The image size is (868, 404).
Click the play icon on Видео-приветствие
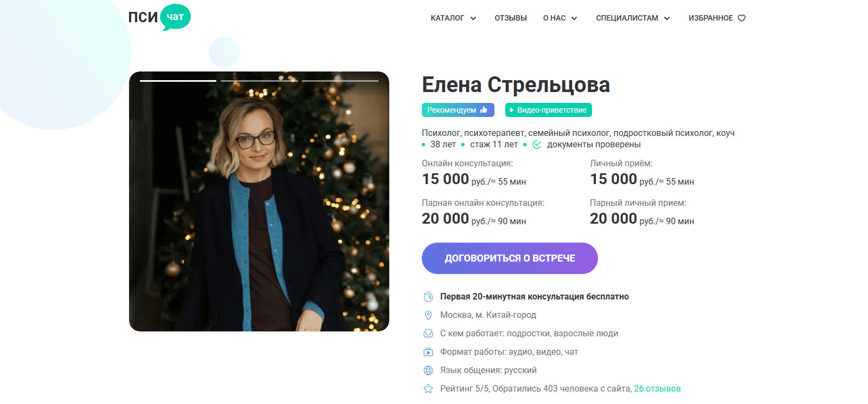[511, 110]
